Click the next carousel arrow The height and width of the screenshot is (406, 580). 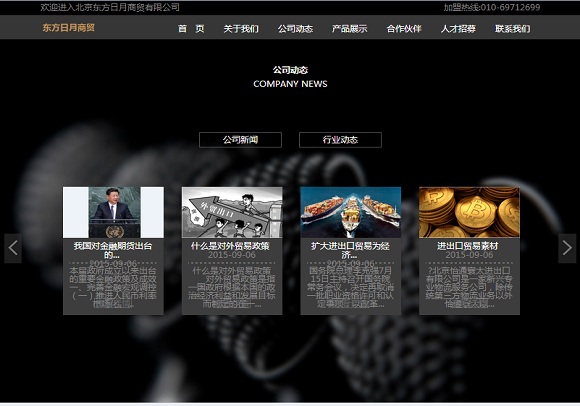(567, 248)
